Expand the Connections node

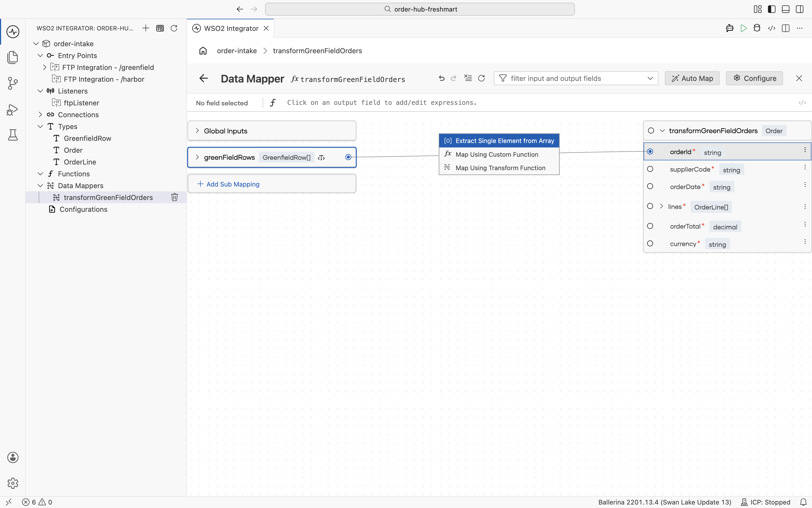pyautogui.click(x=40, y=115)
